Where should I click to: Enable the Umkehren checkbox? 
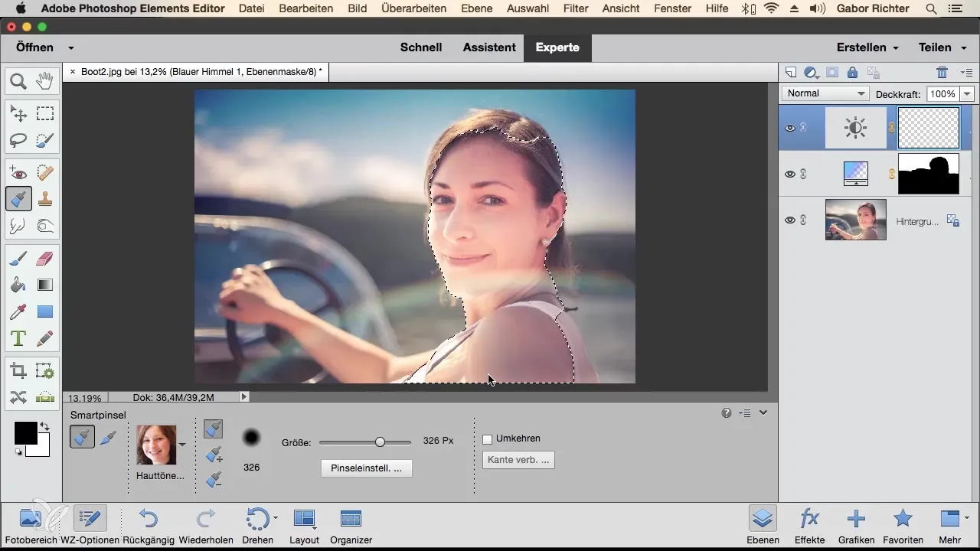[x=487, y=439]
